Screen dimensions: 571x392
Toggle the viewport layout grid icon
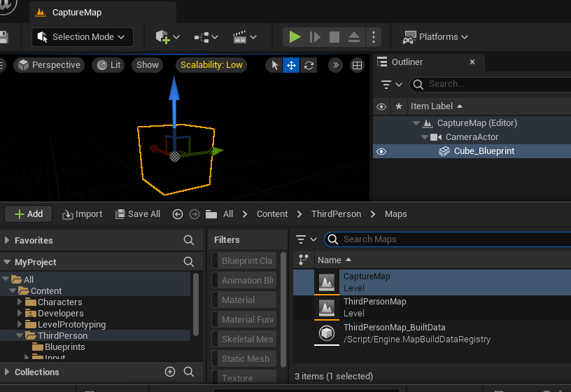[358, 65]
